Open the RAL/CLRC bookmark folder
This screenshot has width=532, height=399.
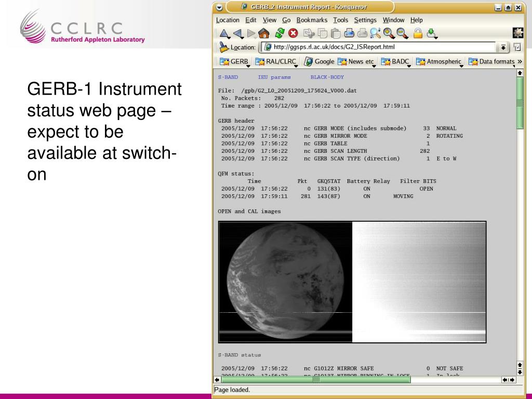coord(276,62)
